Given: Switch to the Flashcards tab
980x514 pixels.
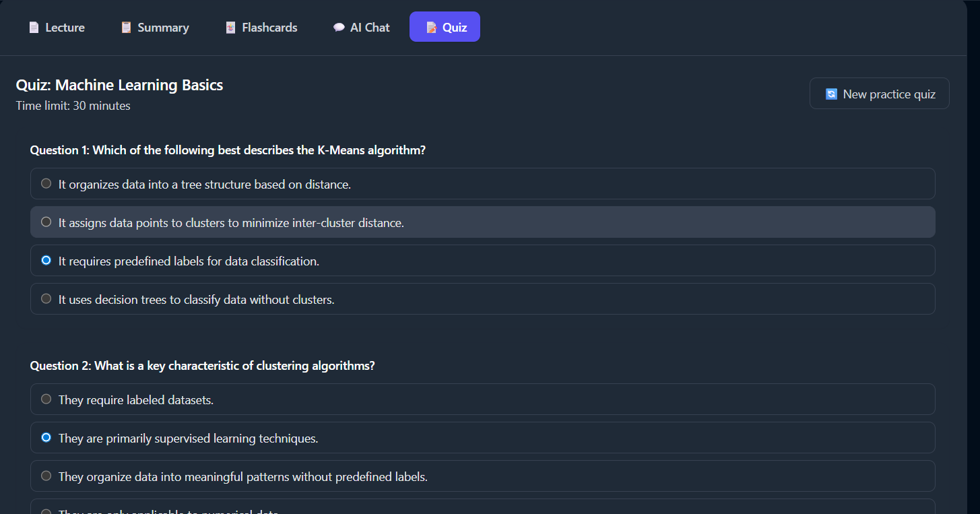Looking at the screenshot, I should [x=261, y=27].
